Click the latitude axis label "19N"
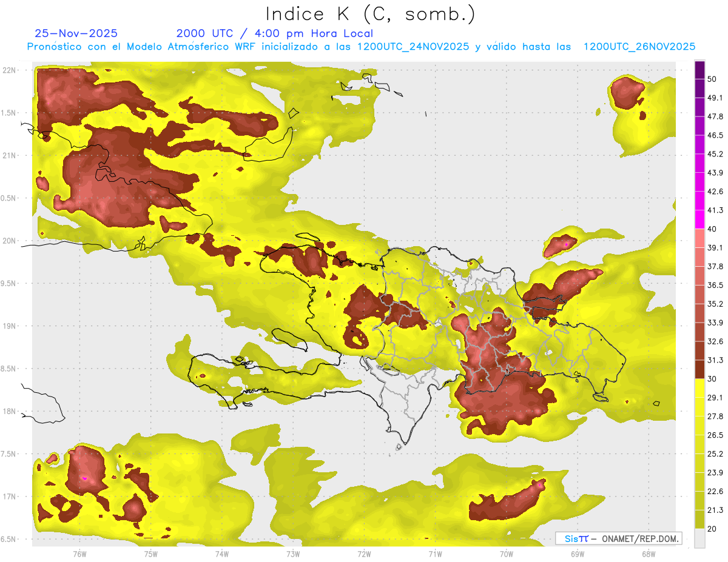The width and height of the screenshot is (728, 562). (x=8, y=326)
